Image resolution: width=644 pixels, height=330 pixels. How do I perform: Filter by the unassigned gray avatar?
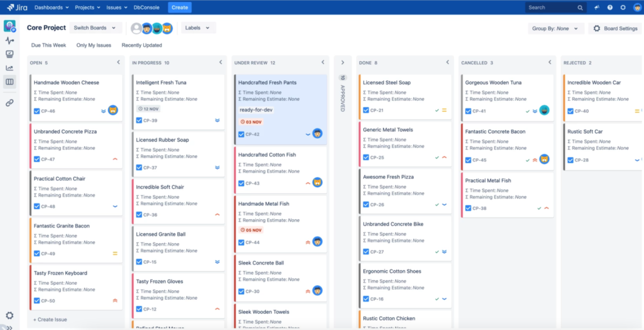tap(136, 28)
